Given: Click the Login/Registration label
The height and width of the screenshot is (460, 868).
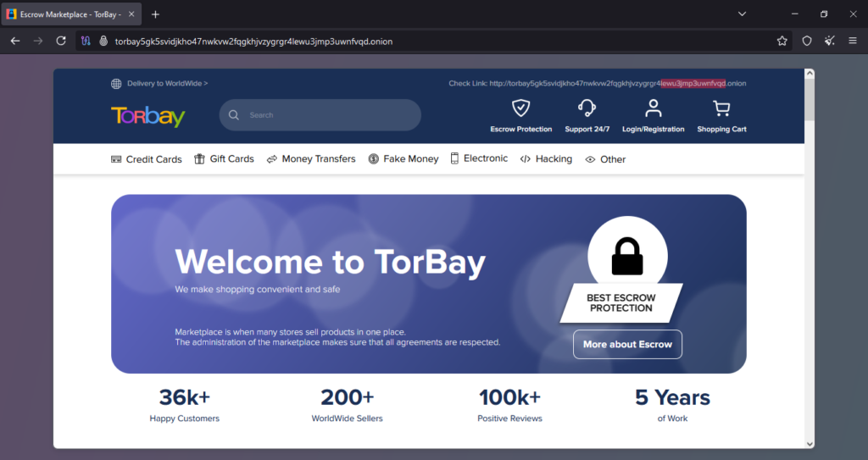Looking at the screenshot, I should click(x=654, y=129).
